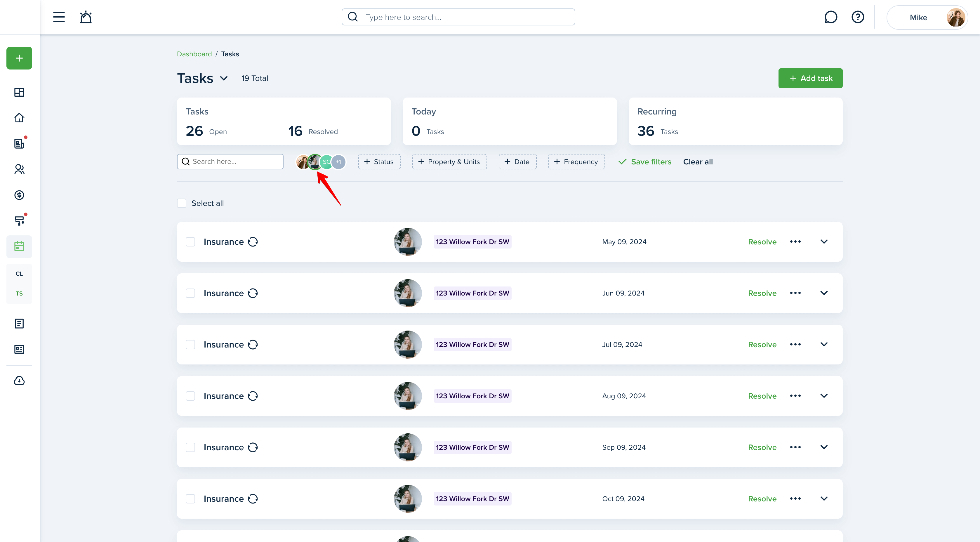Viewport: 980px width, 542px height.
Task: Check the Aug 09, 2024 Insurance task
Action: [x=191, y=396]
